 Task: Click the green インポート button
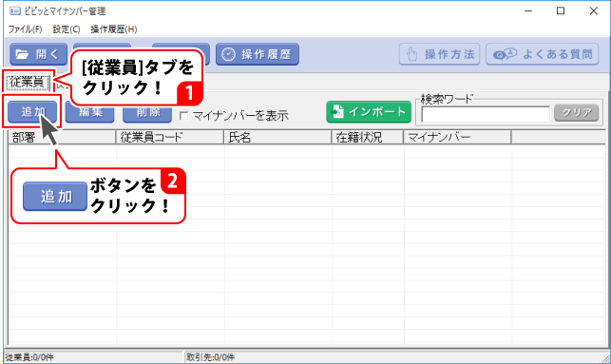click(369, 112)
